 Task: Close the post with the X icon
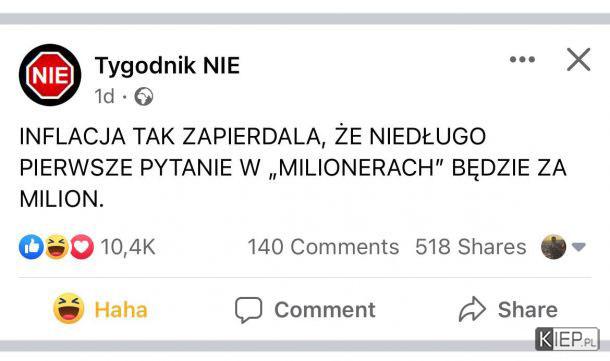(x=578, y=60)
